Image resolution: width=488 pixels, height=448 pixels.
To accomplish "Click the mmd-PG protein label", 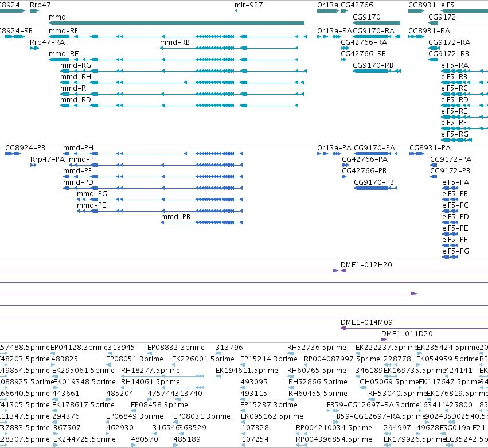I will pos(92,194).
